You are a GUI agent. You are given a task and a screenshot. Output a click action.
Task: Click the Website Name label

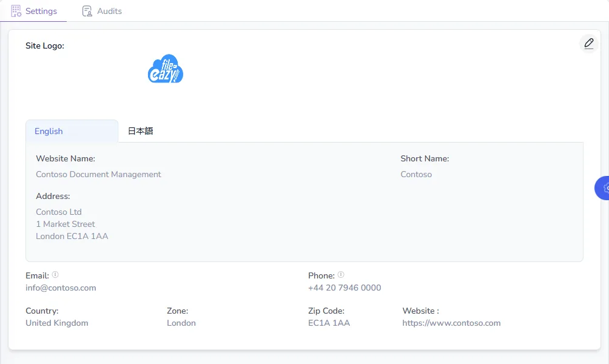point(66,158)
